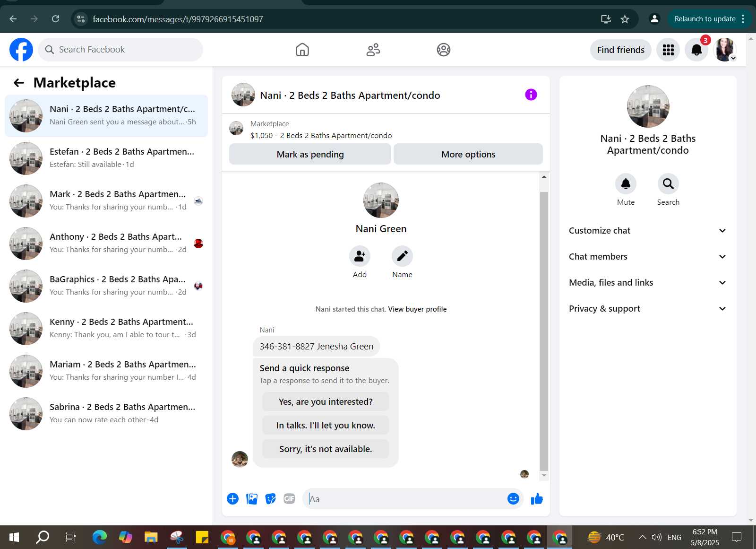This screenshot has height=549, width=756.
Task: Click the Add people icon under Nani Green
Action: (x=360, y=256)
